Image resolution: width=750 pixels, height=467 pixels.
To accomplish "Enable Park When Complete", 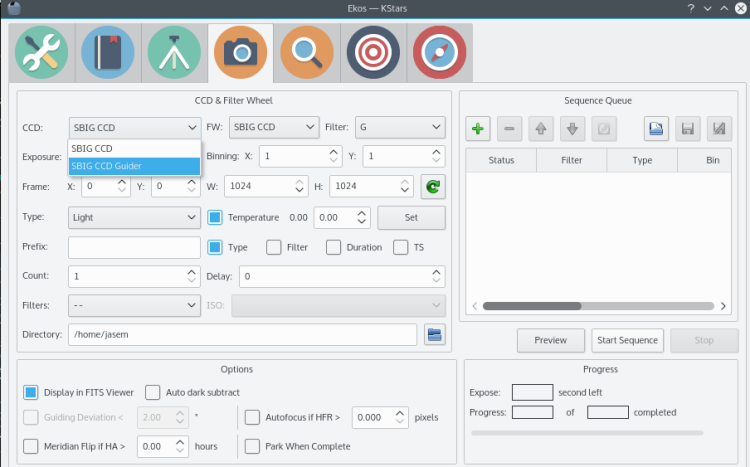I will pos(252,446).
